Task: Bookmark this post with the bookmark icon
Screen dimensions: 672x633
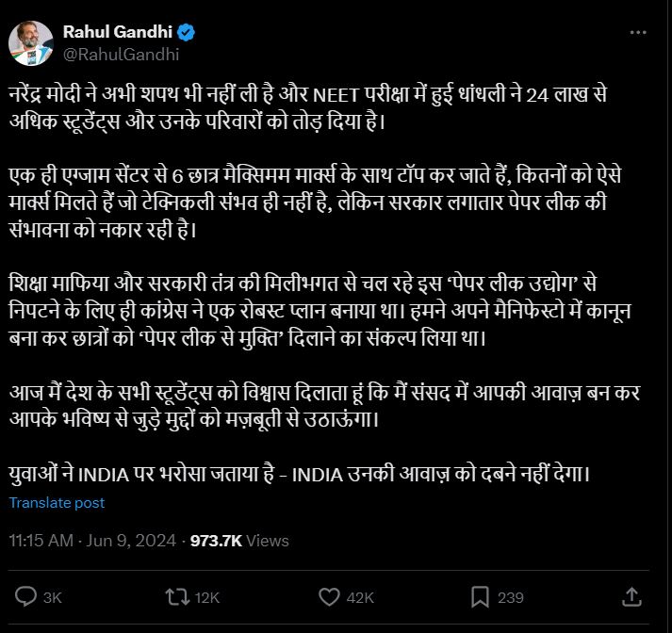Action: tap(480, 596)
